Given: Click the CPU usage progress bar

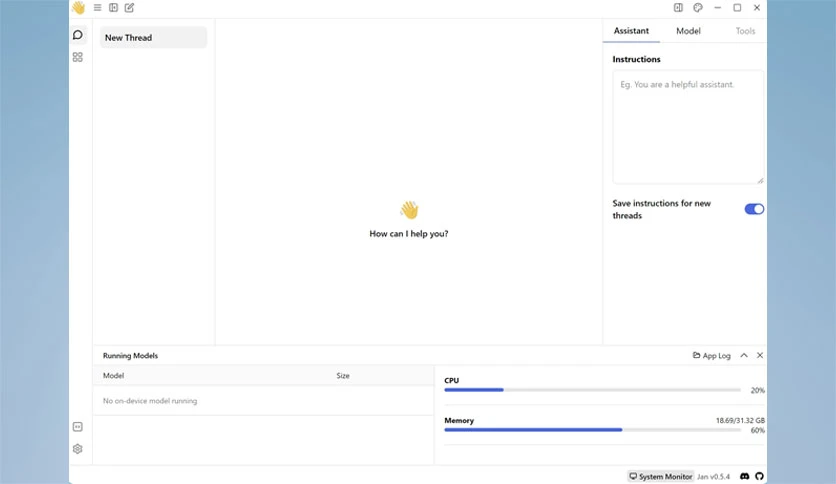Looking at the screenshot, I should coord(592,390).
